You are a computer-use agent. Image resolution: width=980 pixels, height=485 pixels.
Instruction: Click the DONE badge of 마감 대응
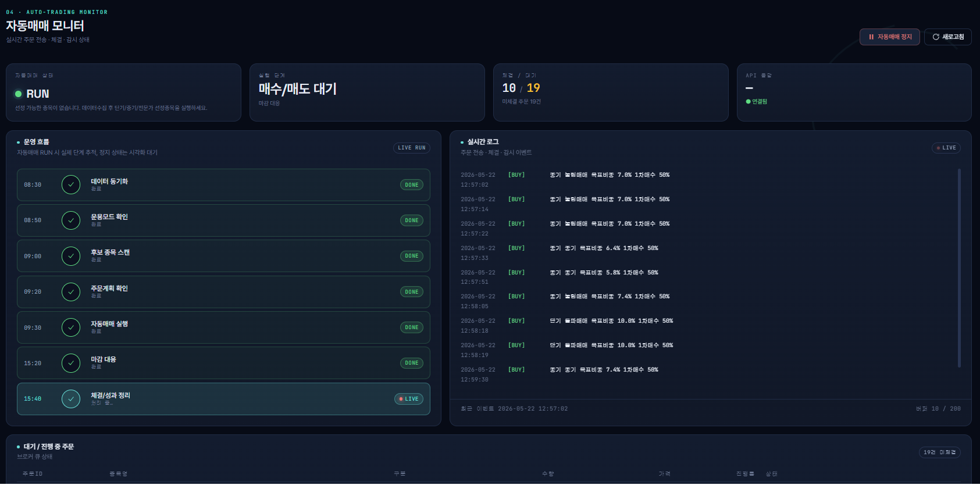click(412, 363)
